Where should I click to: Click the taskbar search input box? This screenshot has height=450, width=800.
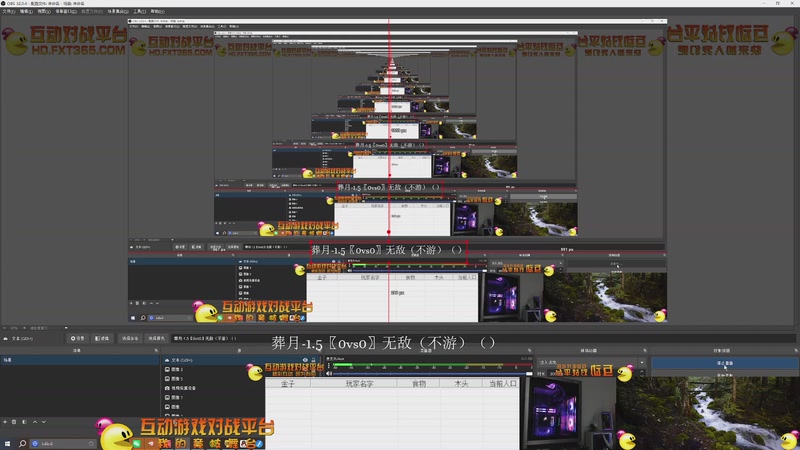(63, 443)
